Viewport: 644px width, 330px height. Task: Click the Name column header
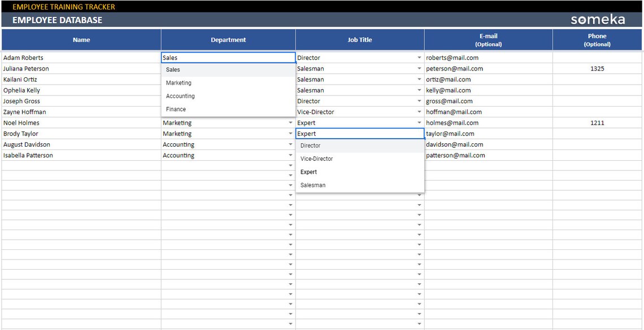(x=81, y=39)
